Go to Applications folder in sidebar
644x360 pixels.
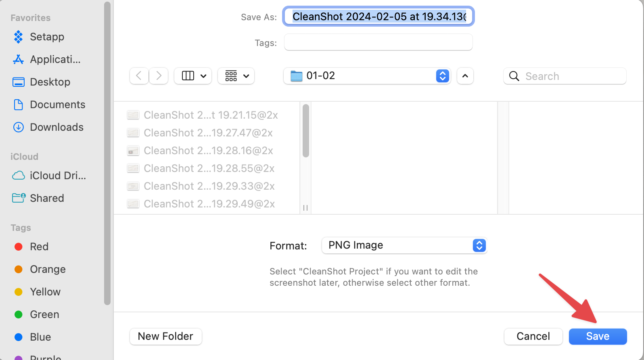click(x=47, y=59)
